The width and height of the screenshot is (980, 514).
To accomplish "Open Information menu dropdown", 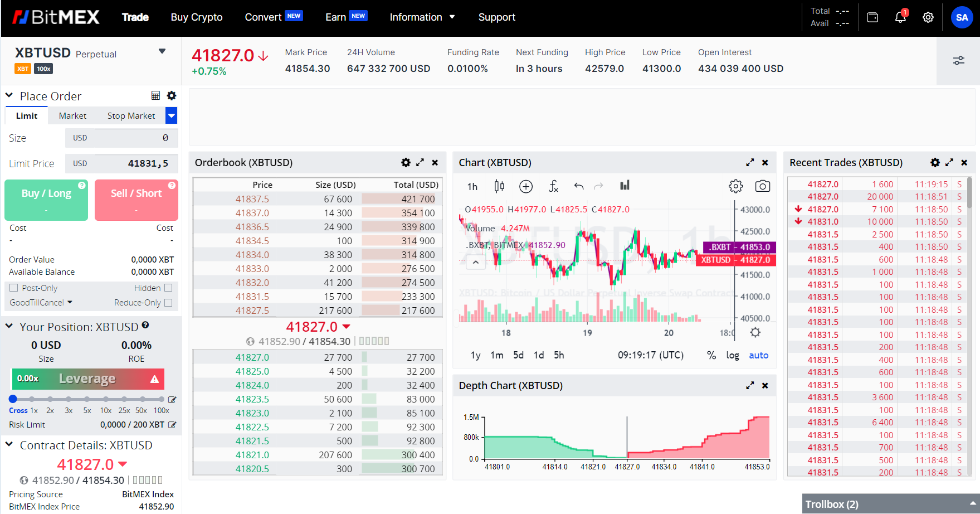I will tap(422, 17).
